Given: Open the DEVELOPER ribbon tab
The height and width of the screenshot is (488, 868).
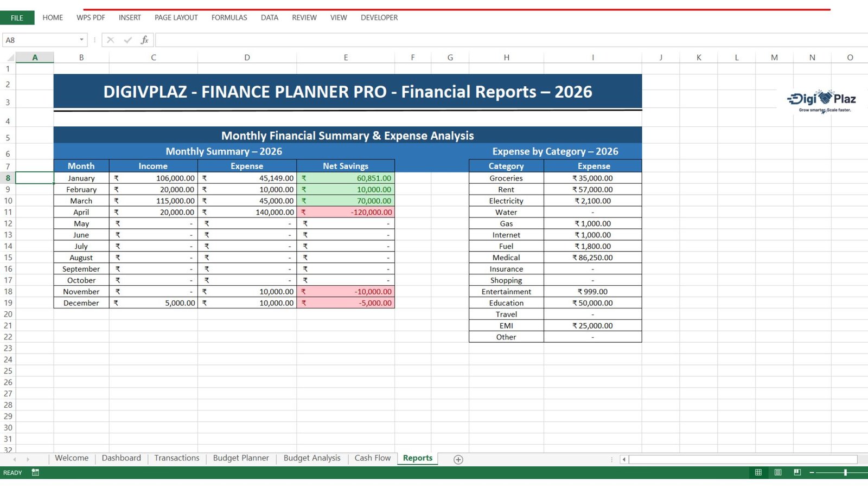Looking at the screenshot, I should point(379,18).
